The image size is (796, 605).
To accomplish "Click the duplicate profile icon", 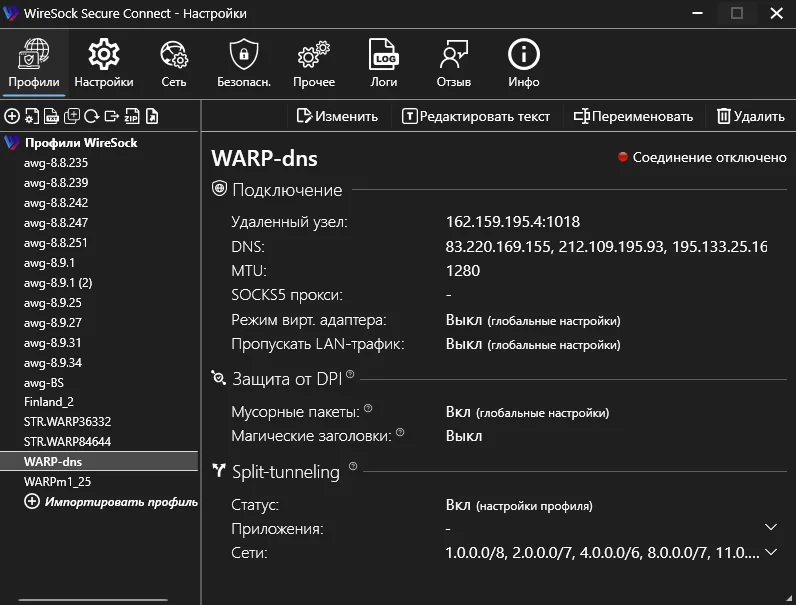I will (x=72, y=116).
